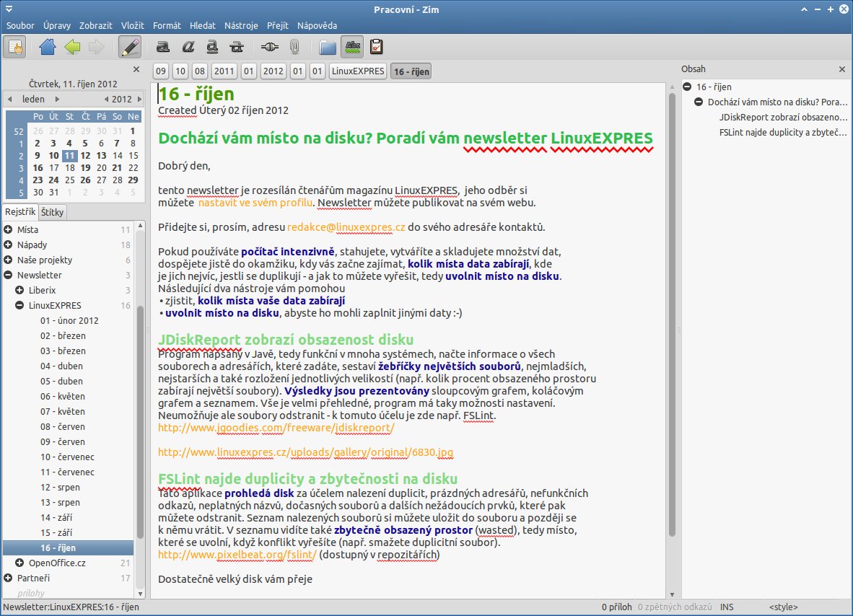Toggle the Abc spell checking button
The image size is (853, 616).
(x=352, y=48)
